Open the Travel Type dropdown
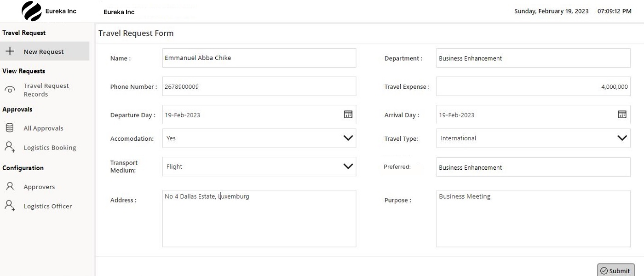Viewport: 644px width, 276px height. point(622,138)
